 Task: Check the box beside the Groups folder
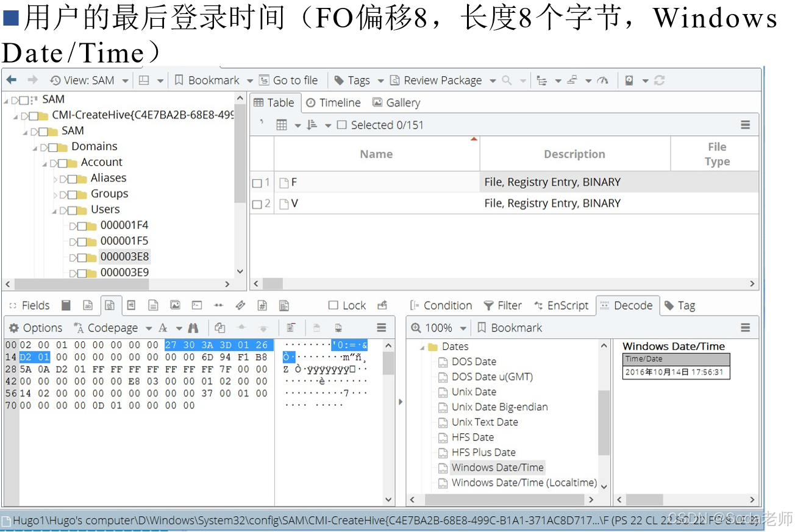point(73,194)
